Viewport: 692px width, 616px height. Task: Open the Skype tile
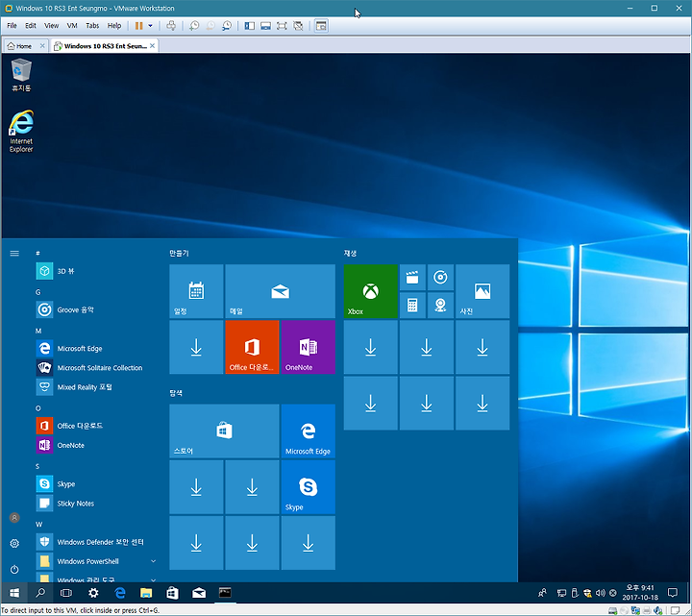tap(309, 487)
